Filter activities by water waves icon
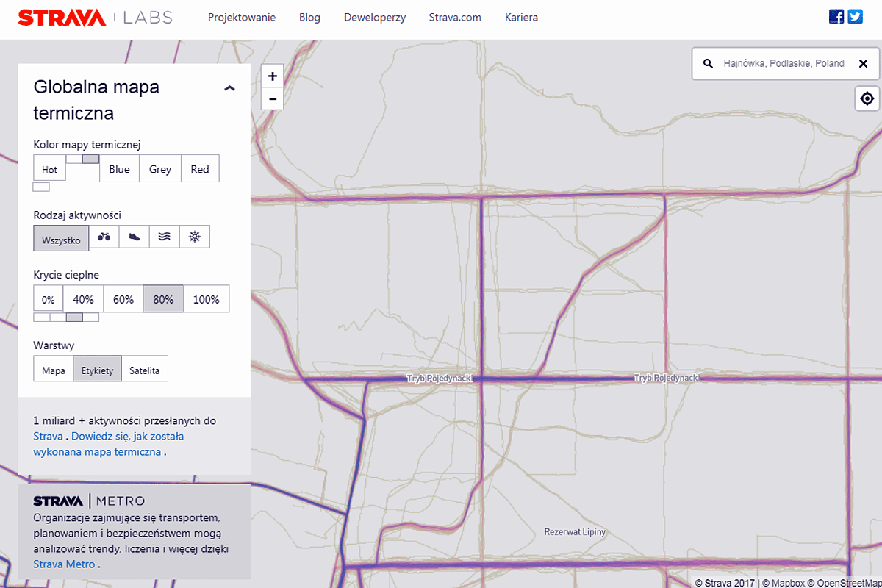This screenshot has width=882, height=588. [165, 237]
